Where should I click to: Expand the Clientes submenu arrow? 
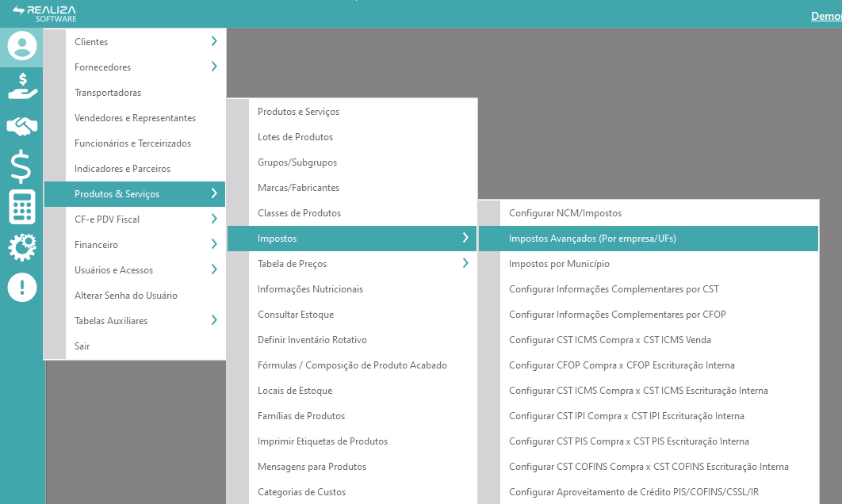coord(214,41)
